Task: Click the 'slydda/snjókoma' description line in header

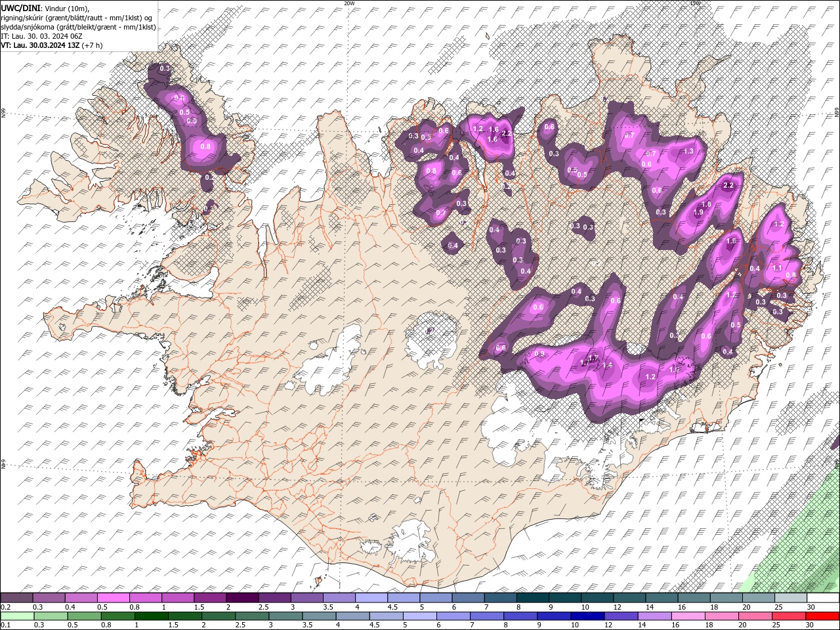Action: point(79,27)
